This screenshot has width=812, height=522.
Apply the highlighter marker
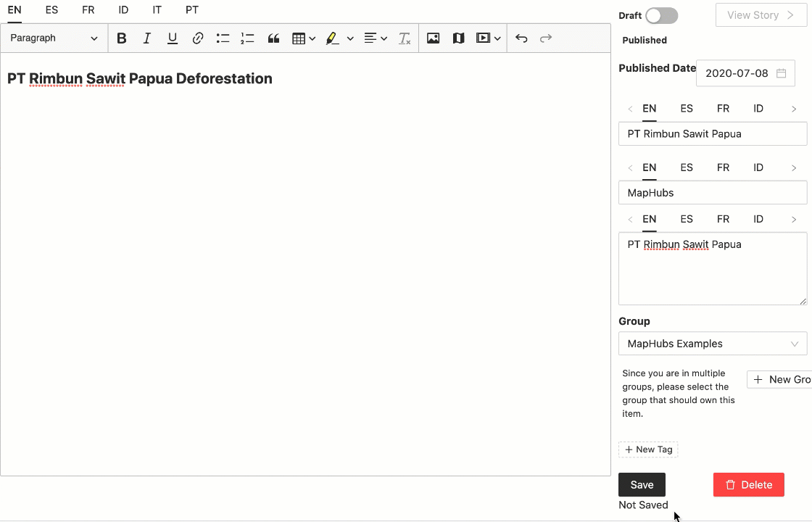click(x=332, y=38)
